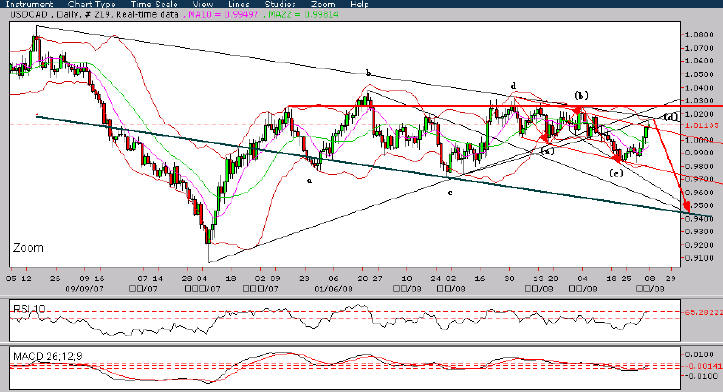Click the wave label d above the peak
The height and width of the screenshot is (392, 723).
pyautogui.click(x=513, y=86)
